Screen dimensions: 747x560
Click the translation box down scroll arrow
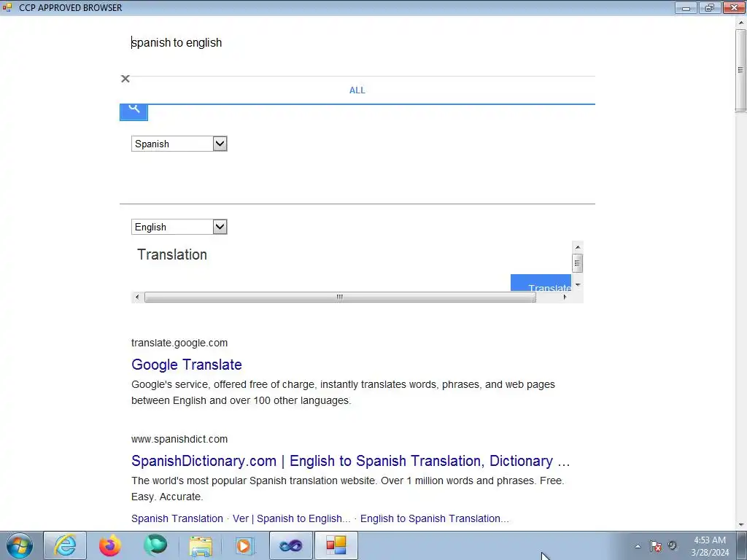coord(578,285)
